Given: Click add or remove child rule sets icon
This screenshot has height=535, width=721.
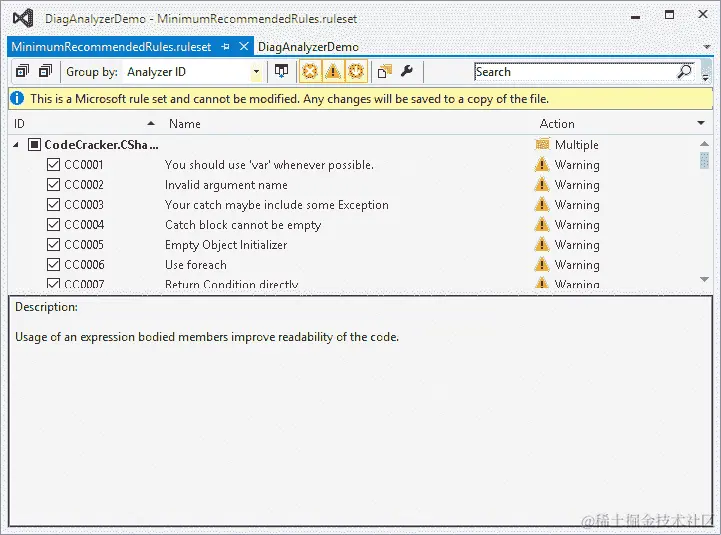Looking at the screenshot, I should [x=384, y=71].
